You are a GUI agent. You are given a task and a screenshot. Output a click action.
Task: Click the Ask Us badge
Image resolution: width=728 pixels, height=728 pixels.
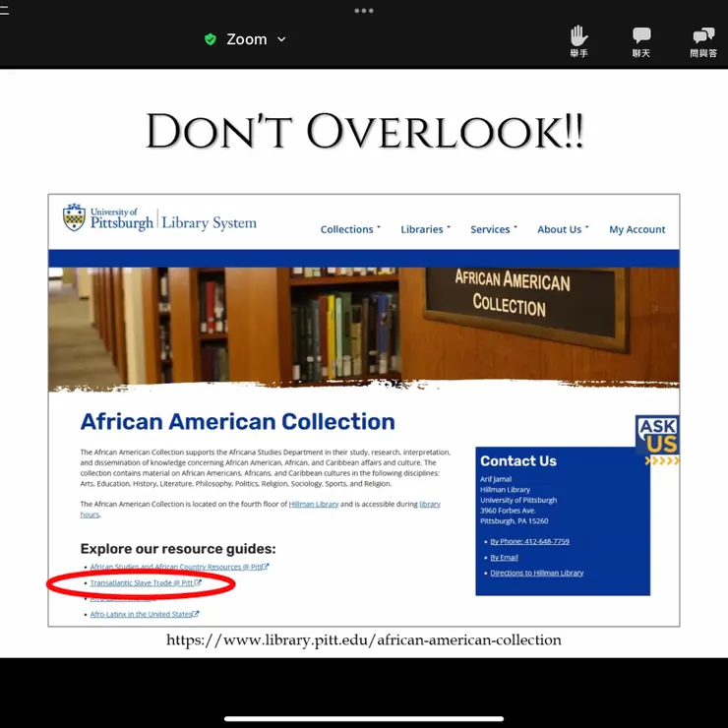657,439
